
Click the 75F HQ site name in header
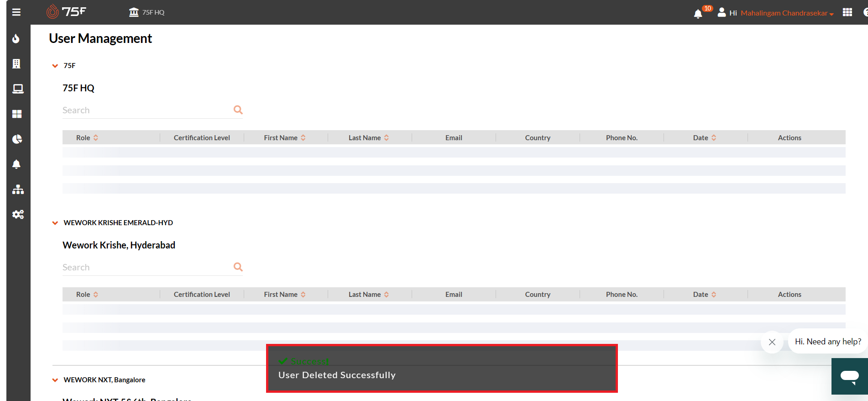pyautogui.click(x=153, y=12)
